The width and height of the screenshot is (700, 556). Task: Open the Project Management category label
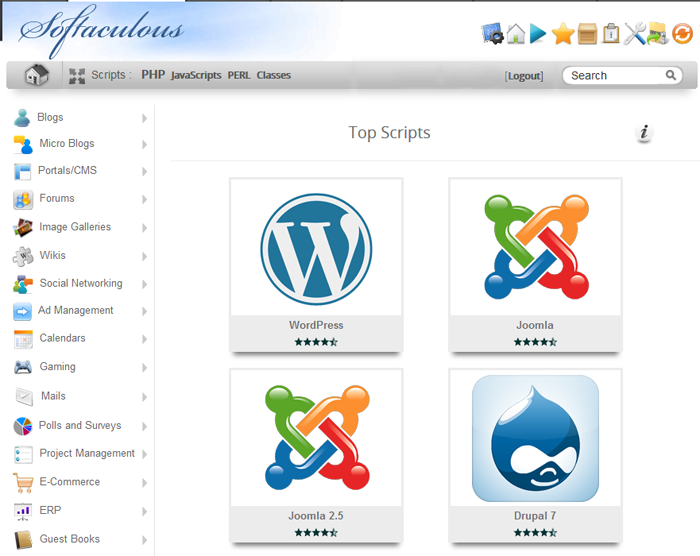(x=87, y=453)
